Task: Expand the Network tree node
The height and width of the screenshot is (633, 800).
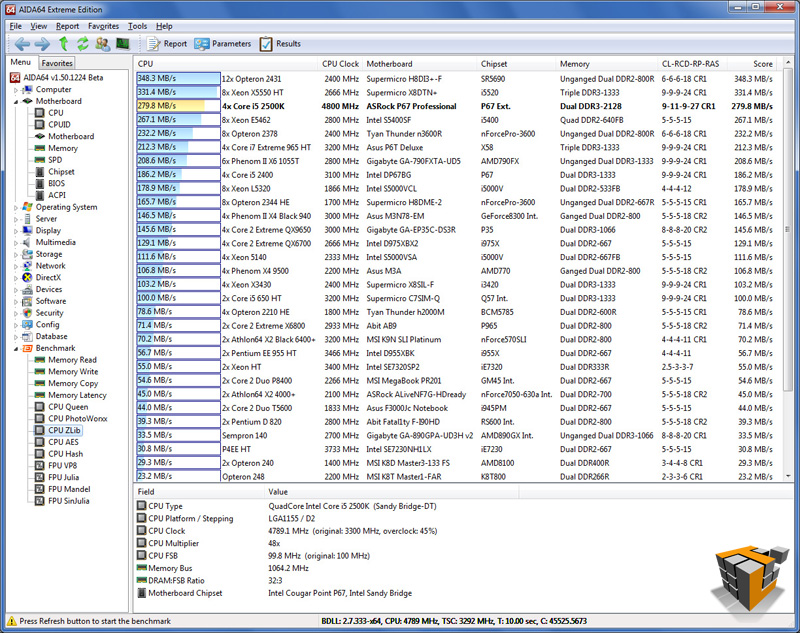Action: 15,266
